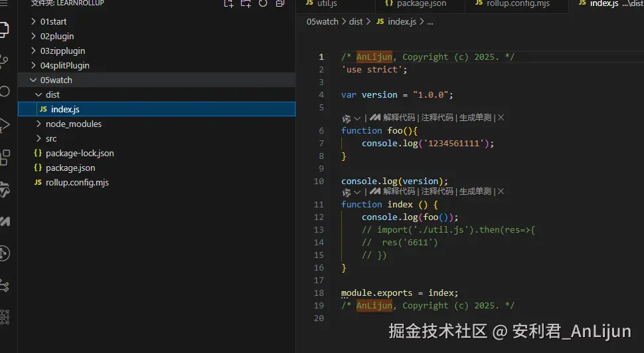The width and height of the screenshot is (644, 353).
Task: Switch to the rollup.config.mjs editor tab
Action: point(517,4)
